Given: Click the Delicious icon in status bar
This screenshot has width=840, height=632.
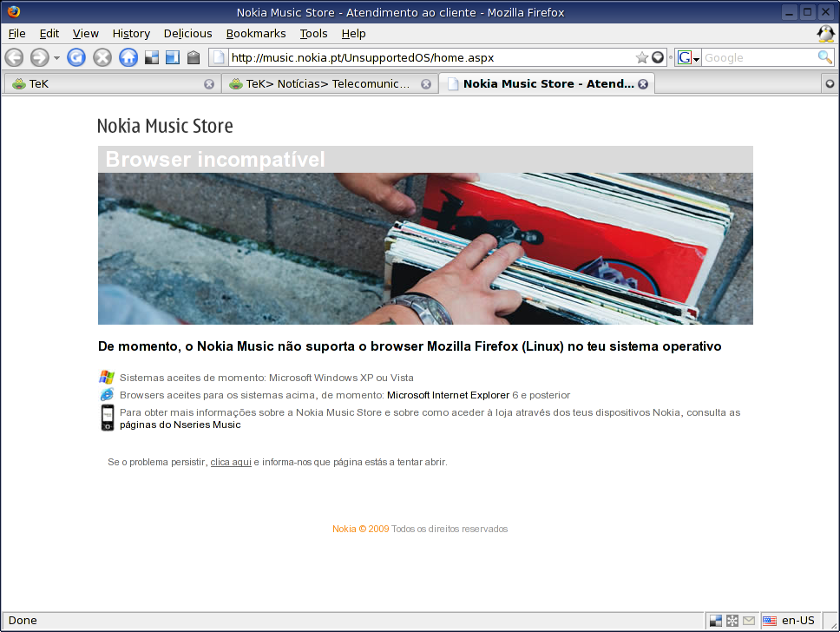Looking at the screenshot, I should 716,621.
